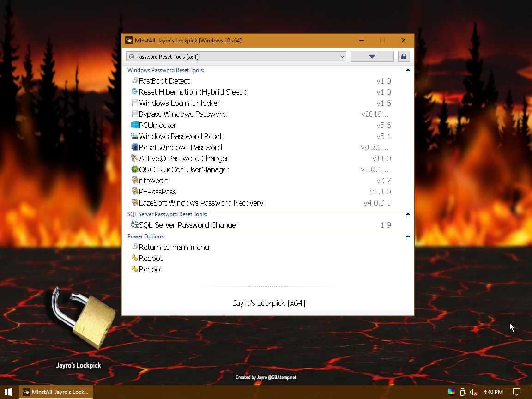Click the SQL Server Password Changer icon

[135, 224]
